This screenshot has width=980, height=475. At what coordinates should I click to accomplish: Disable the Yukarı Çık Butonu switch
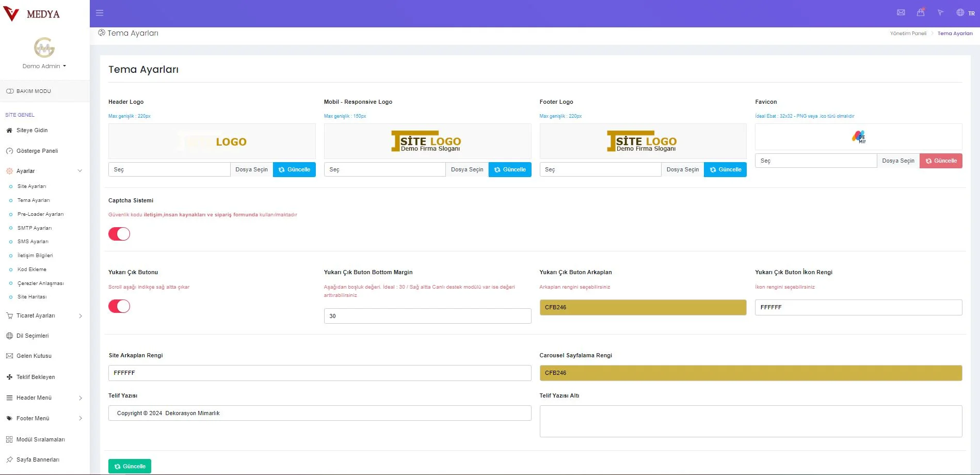119,306
